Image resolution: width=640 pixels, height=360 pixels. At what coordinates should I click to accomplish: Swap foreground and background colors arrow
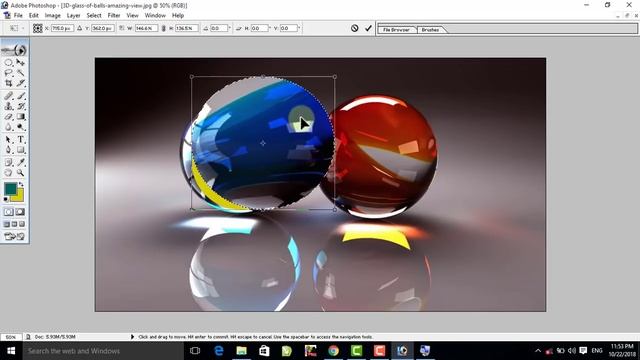point(22,185)
